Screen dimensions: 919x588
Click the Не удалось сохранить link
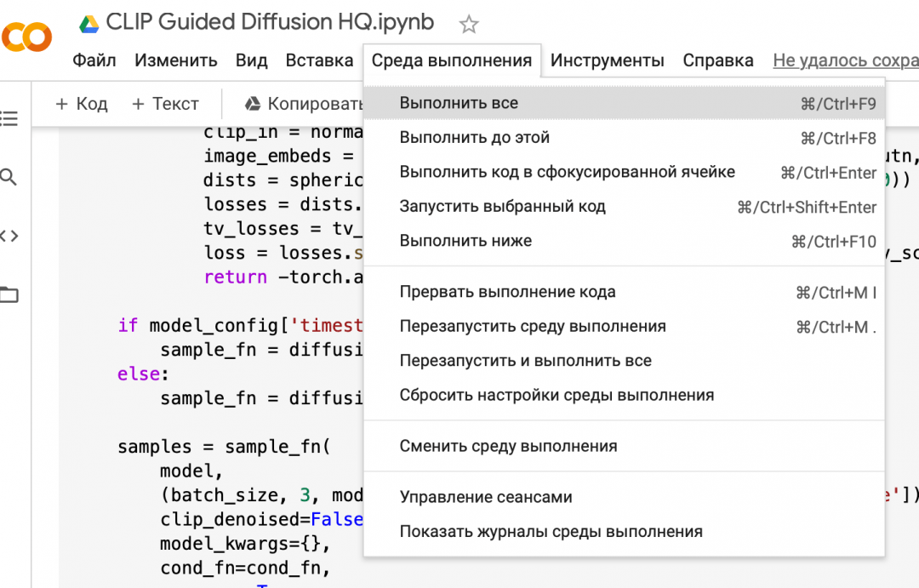pos(845,60)
